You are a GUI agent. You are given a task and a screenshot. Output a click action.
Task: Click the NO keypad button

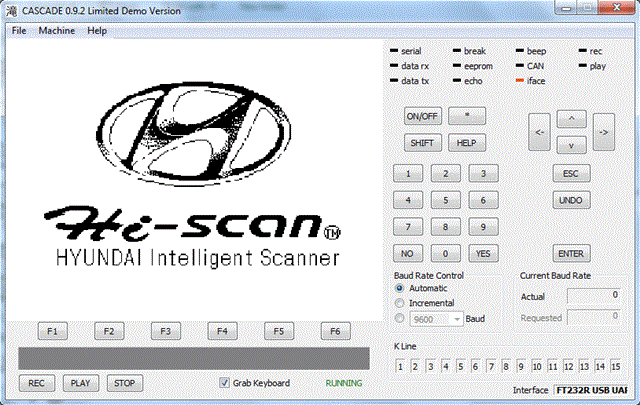408,254
